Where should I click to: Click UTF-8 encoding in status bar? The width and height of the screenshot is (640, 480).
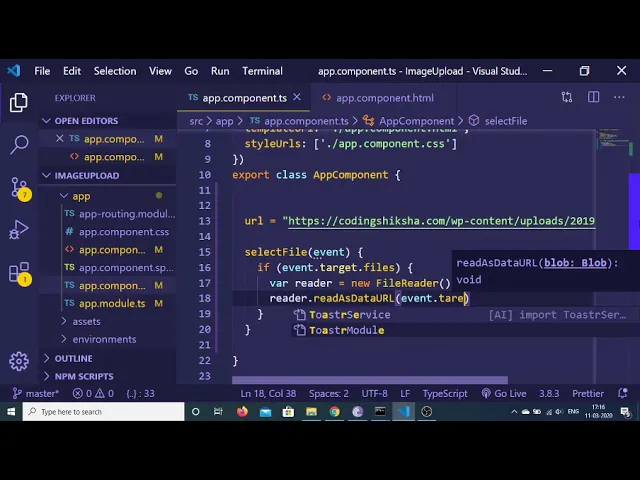pos(374,393)
